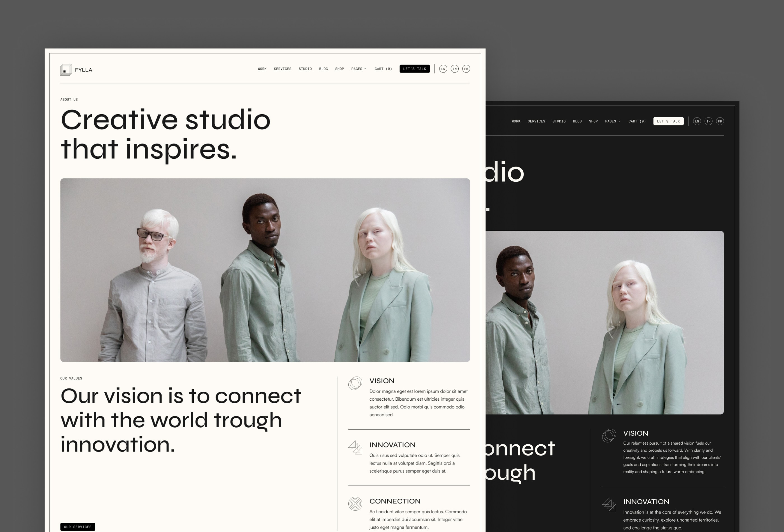
Task: Click "Innovation is at the core" paragraph
Action: [x=672, y=520]
